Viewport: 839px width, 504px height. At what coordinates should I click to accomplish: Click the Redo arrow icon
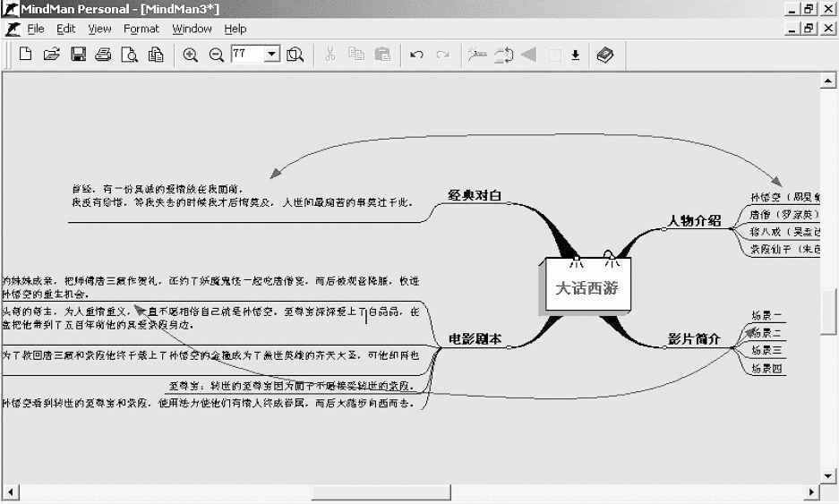click(x=442, y=55)
